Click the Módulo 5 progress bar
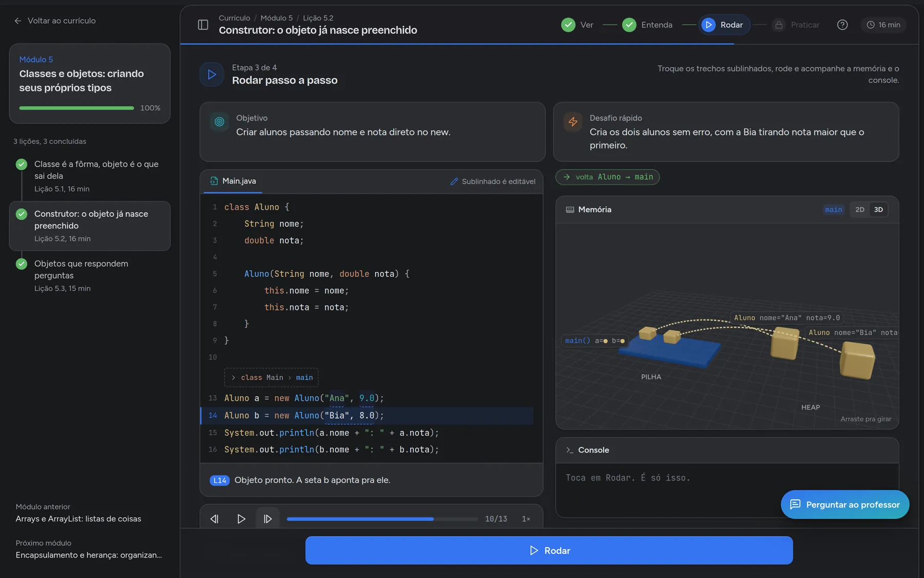Screen dimensions: 924x578 click(76, 108)
